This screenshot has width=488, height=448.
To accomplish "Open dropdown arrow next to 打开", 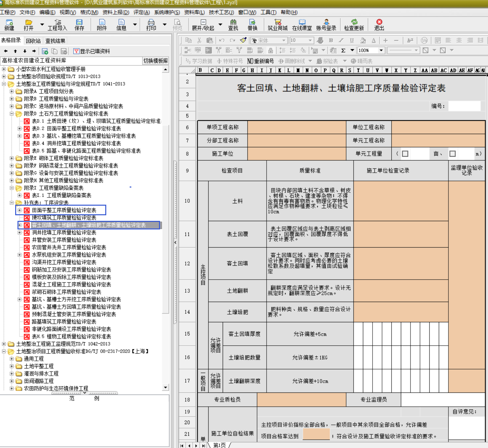I will point(42,24).
